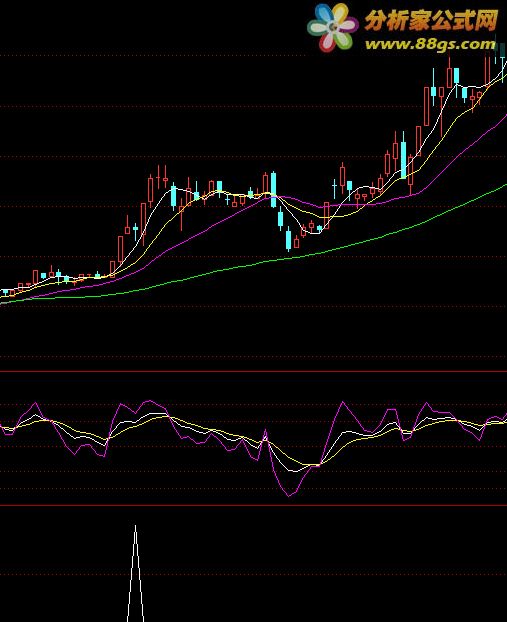Image resolution: width=507 pixels, height=622 pixels.
Task: Click the colorful flower logo icon
Action: (332, 27)
